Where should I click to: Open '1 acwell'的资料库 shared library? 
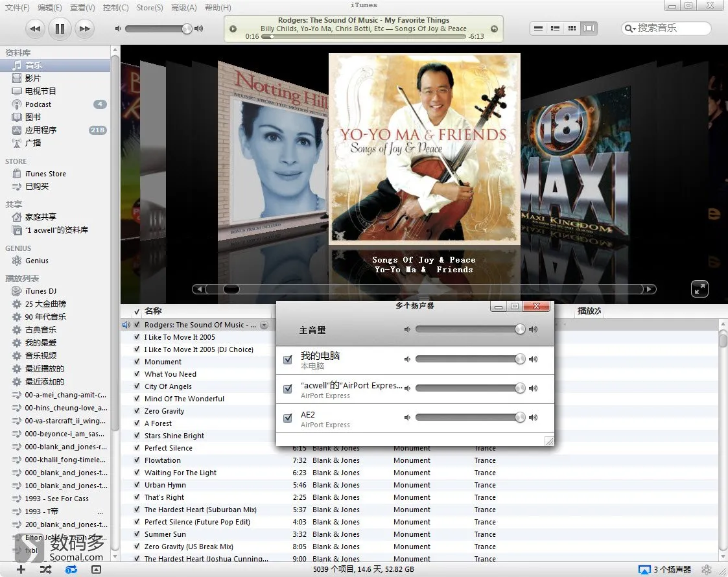coord(55,230)
